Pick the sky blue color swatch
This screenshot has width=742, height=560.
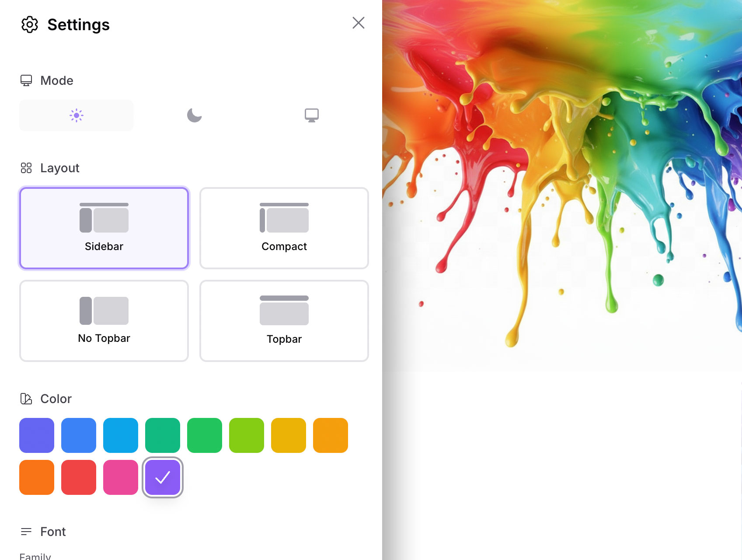pyautogui.click(x=121, y=435)
